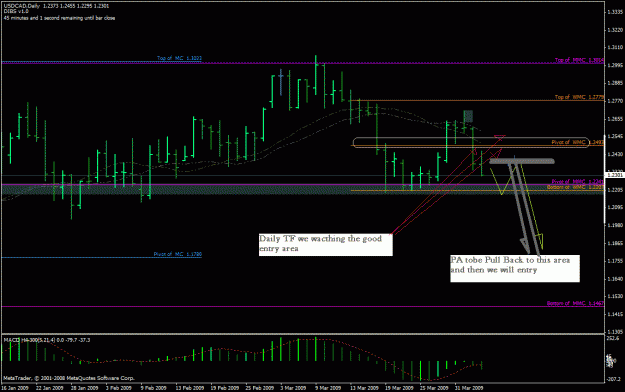Click the 3 Feb 2009 date label
Screen dimensions: 625x392
tap(119, 388)
